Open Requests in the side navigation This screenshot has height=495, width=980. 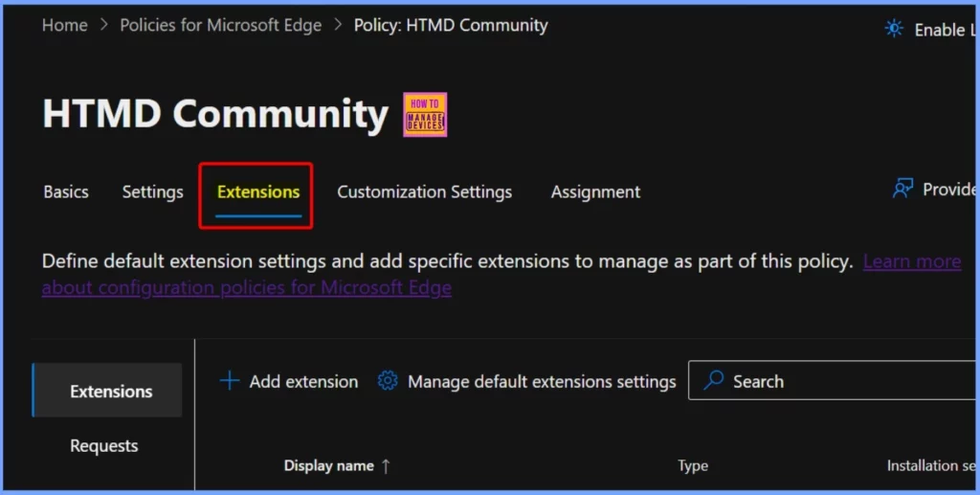click(x=104, y=445)
